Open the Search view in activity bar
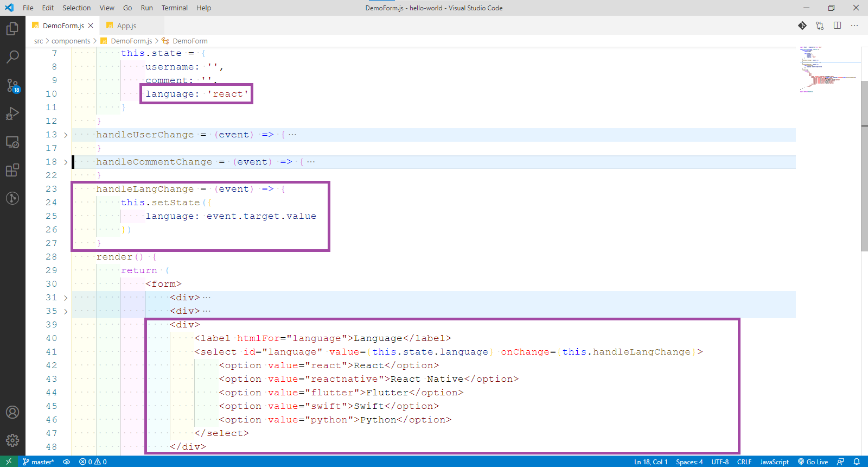 click(12, 56)
